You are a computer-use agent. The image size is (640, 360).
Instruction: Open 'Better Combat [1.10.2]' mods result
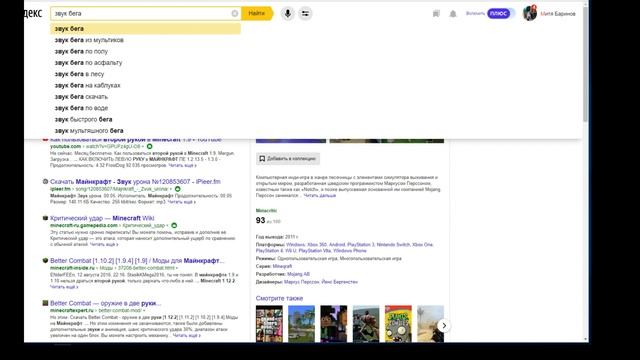coord(137,260)
